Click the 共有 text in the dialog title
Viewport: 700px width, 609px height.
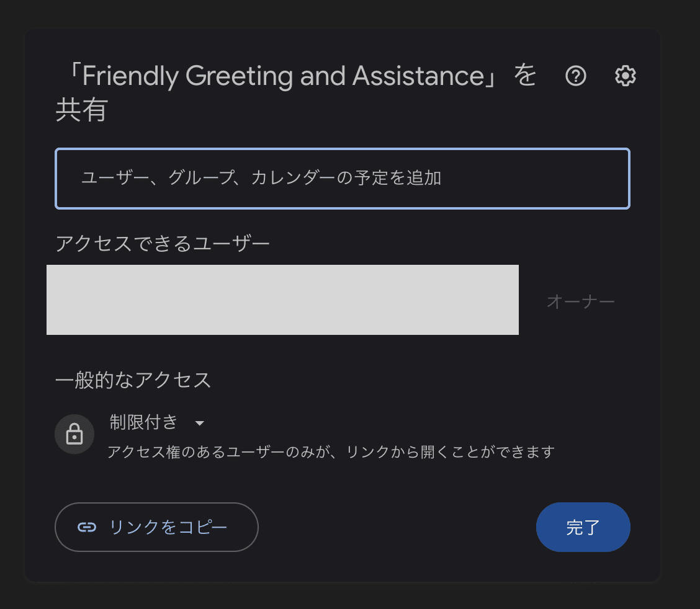[81, 111]
